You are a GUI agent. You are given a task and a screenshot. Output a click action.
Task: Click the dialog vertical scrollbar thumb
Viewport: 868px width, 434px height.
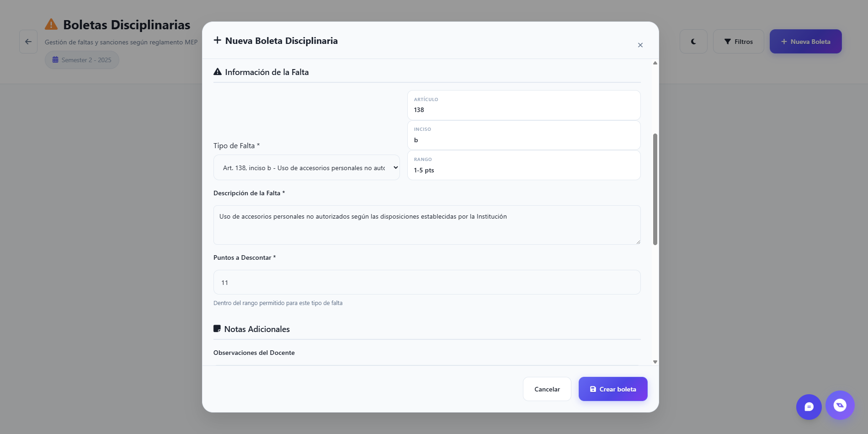[655, 189]
